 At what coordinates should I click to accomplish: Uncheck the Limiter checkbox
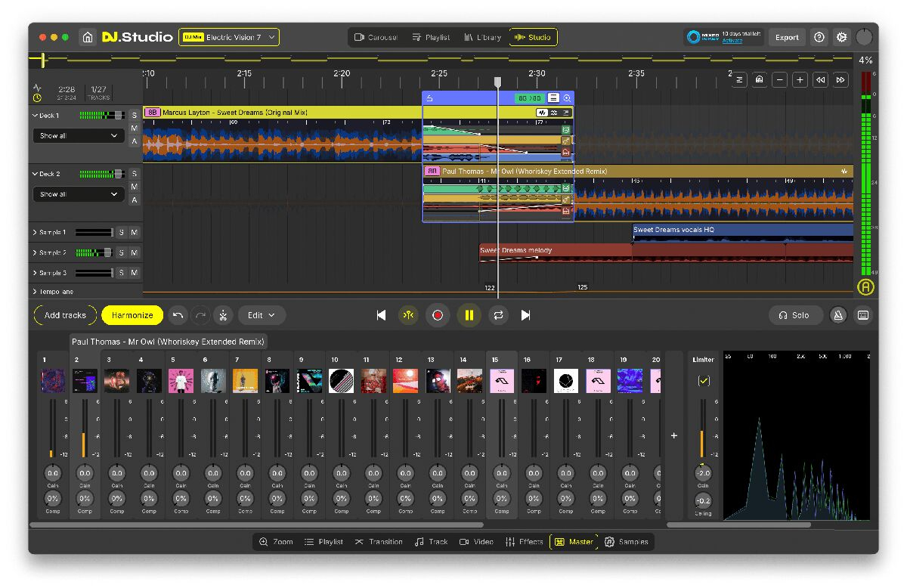pyautogui.click(x=704, y=381)
